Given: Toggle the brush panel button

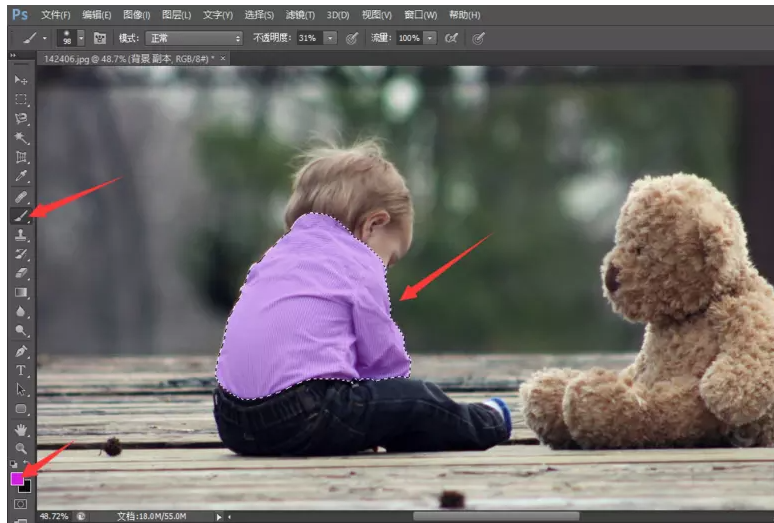Looking at the screenshot, I should pos(100,38).
